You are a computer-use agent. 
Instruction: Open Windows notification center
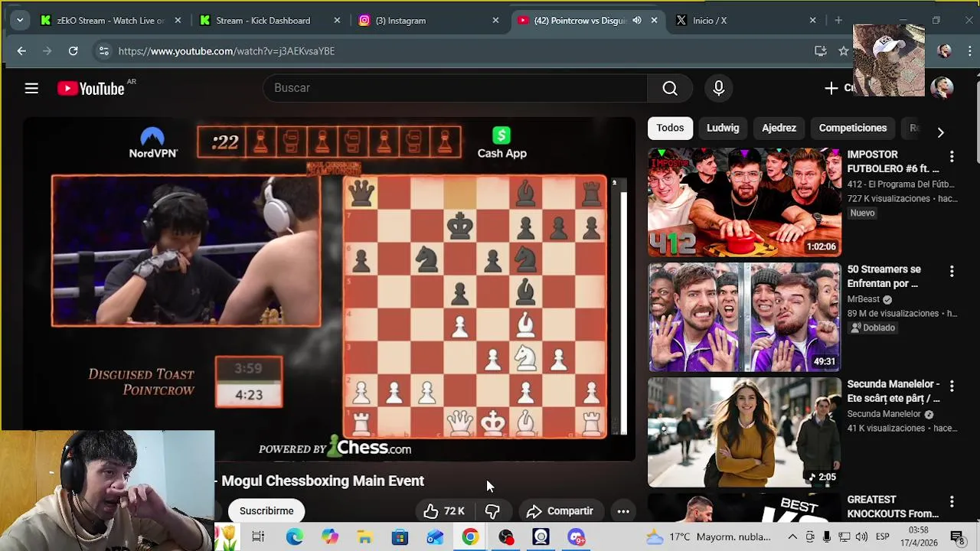[x=956, y=537]
